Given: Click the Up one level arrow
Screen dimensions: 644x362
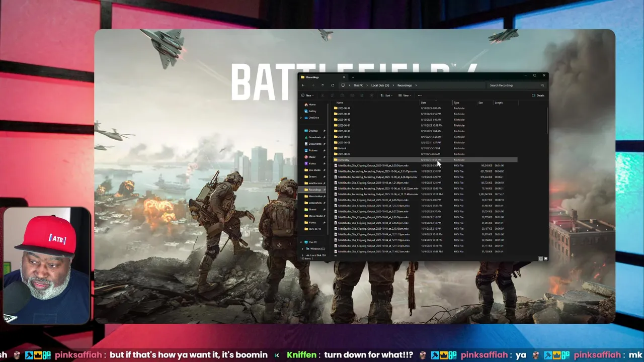Looking at the screenshot, I should (323, 85).
